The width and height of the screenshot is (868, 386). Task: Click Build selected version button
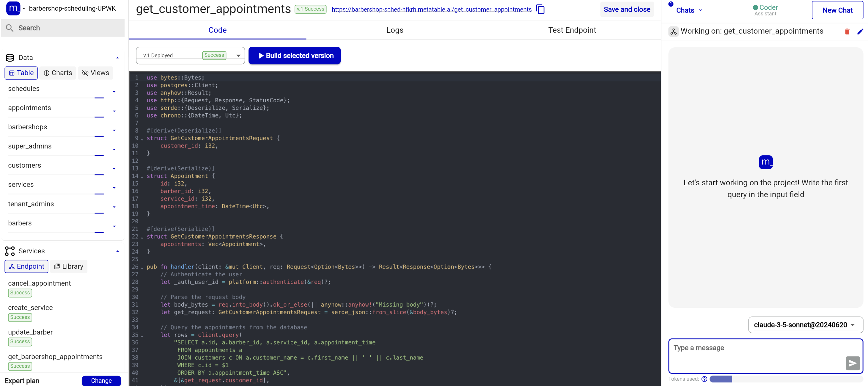(295, 56)
